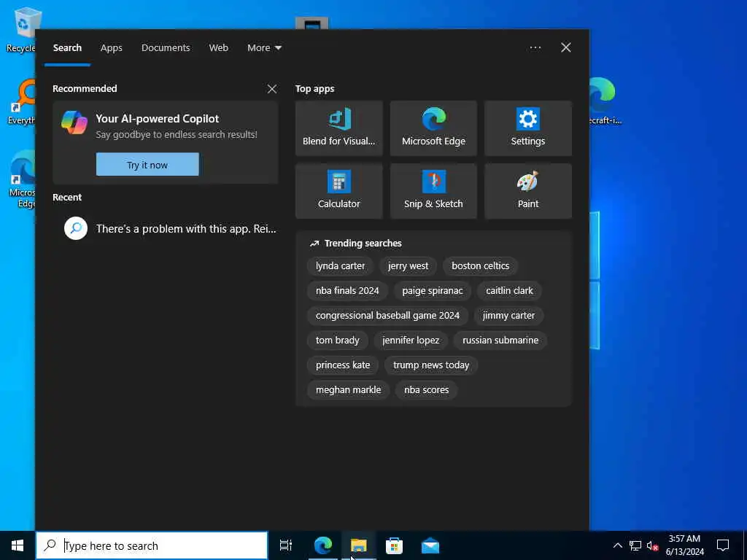Image resolution: width=747 pixels, height=560 pixels.
Task: Open Task View on taskbar
Action: (286, 545)
